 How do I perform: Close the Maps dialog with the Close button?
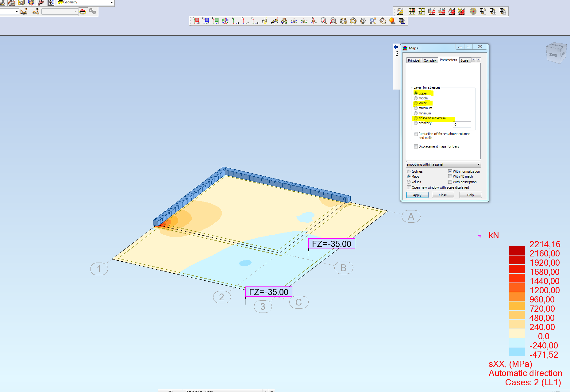(x=443, y=195)
